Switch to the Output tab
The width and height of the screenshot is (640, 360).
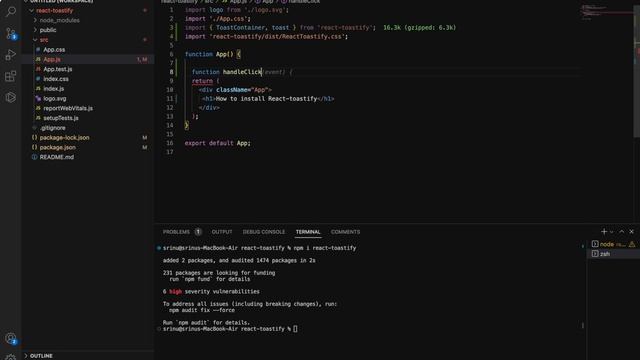point(222,232)
